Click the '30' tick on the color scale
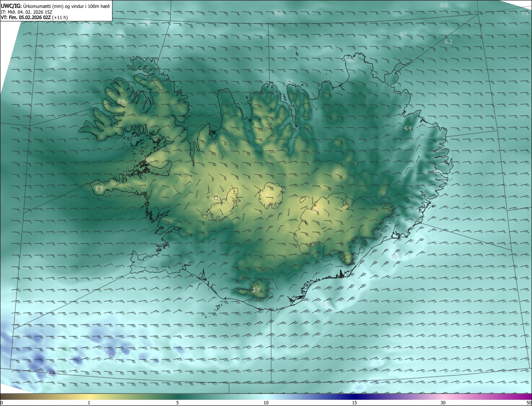The image size is (532, 406). pyautogui.click(x=443, y=403)
